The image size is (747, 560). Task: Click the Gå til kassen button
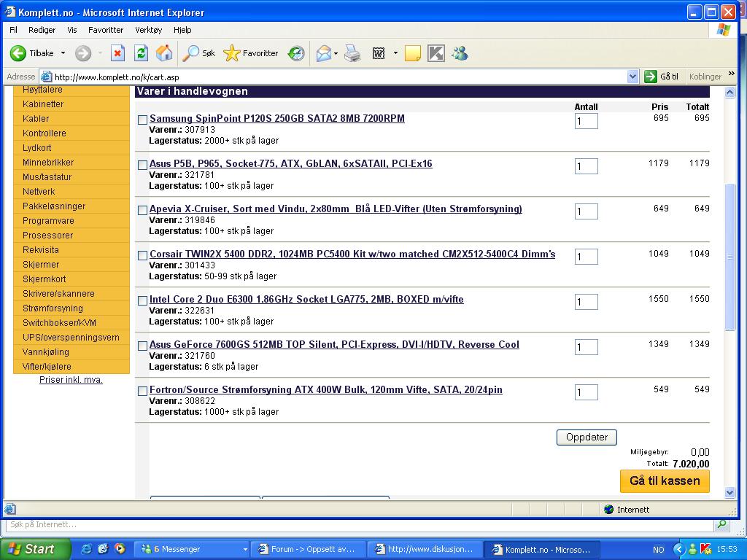coord(665,481)
